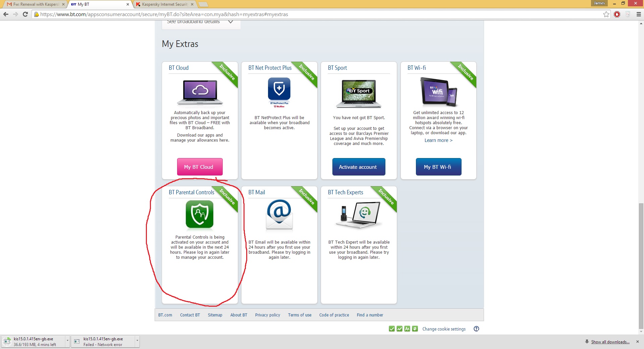
Task: Open the cookie help question-mark icon
Action: (x=476, y=329)
